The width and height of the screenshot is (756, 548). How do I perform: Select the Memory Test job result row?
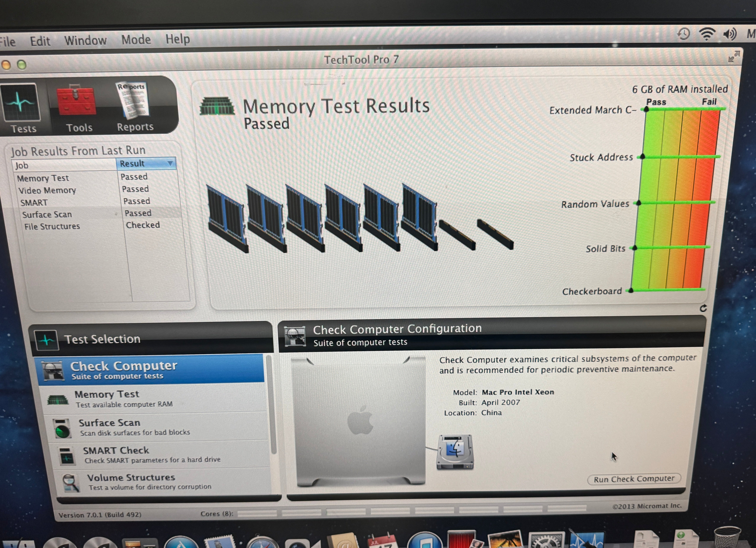pyautogui.click(x=97, y=177)
